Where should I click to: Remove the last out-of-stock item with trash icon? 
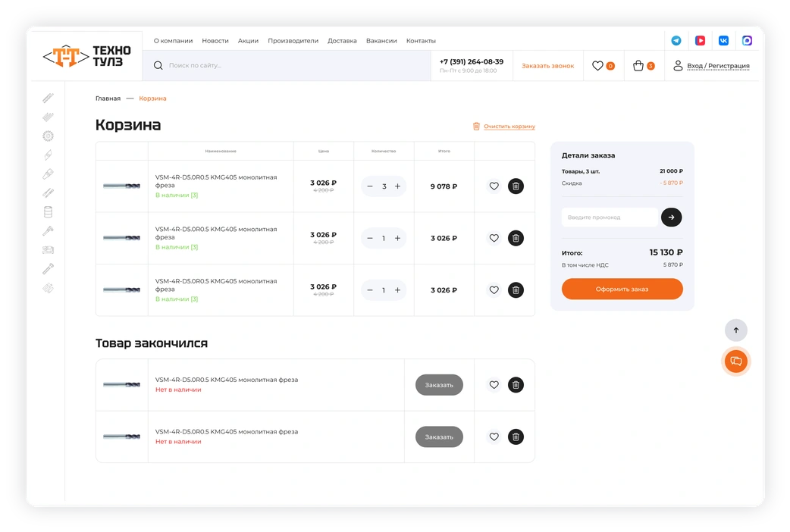pyautogui.click(x=516, y=437)
